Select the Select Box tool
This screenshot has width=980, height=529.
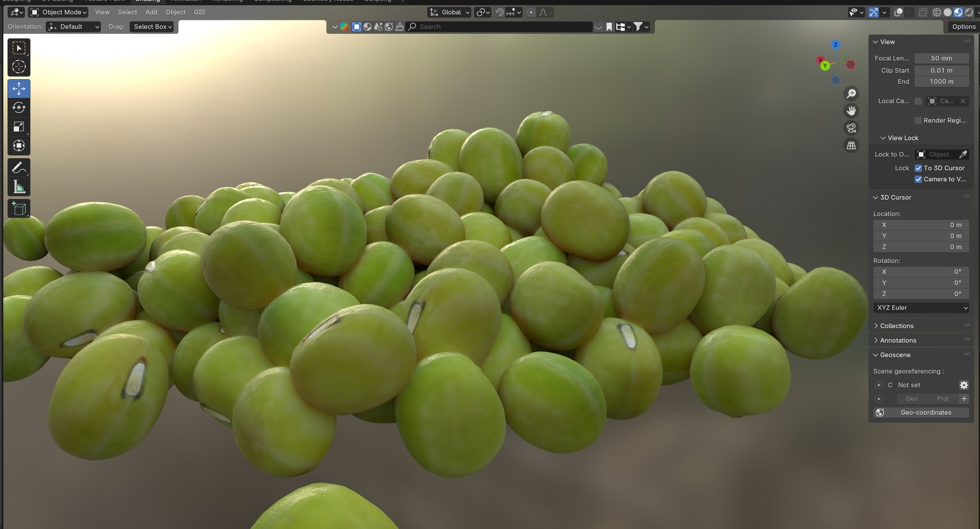pyautogui.click(x=19, y=48)
